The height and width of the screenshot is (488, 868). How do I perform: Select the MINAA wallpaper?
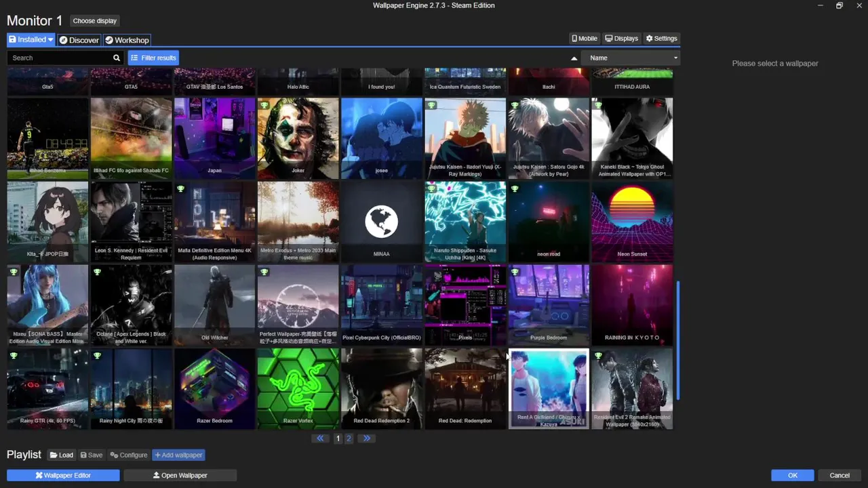click(382, 222)
